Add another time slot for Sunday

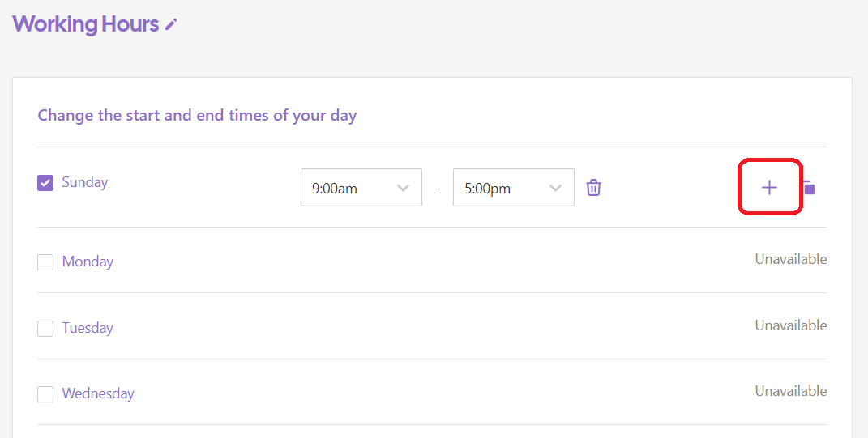[769, 188]
